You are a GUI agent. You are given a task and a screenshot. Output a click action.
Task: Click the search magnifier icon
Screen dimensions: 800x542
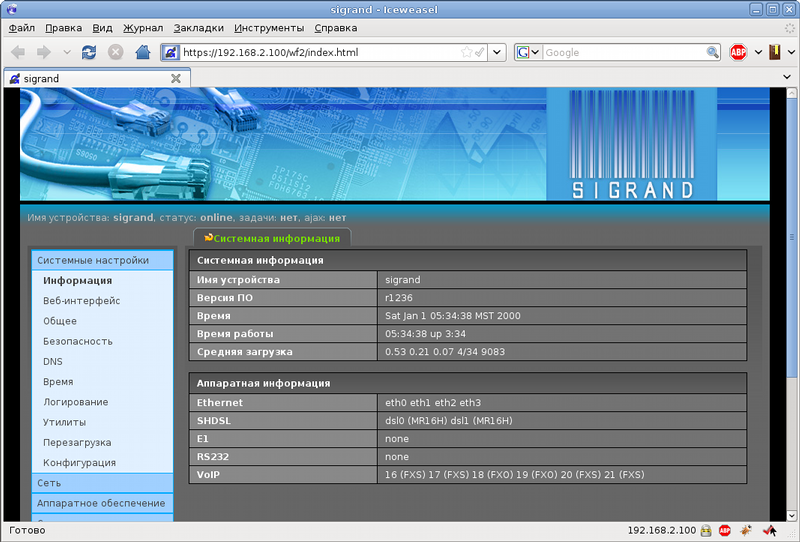(713, 52)
